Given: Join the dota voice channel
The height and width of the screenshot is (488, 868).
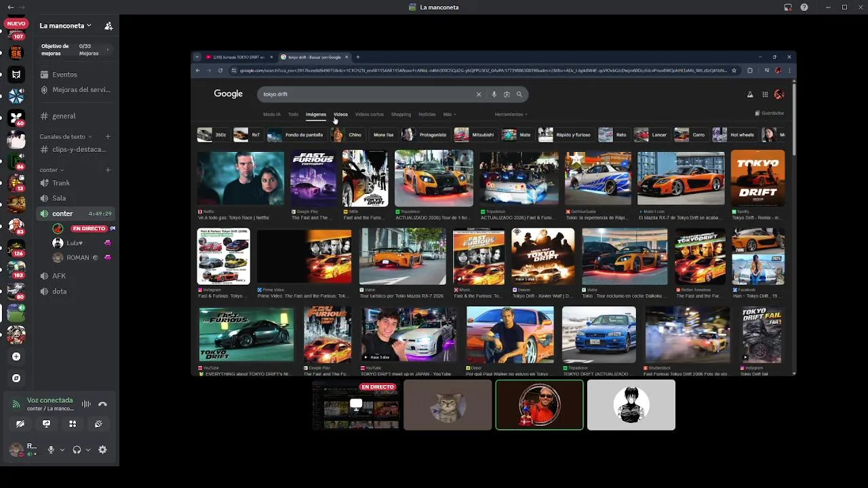Looking at the screenshot, I should [x=75, y=291].
